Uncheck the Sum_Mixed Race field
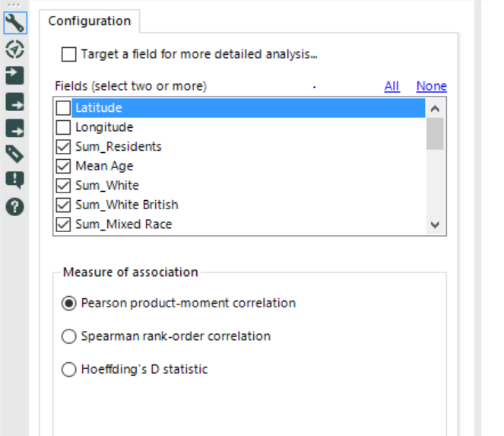Viewport: 504px width, 436px height. pyautogui.click(x=64, y=224)
